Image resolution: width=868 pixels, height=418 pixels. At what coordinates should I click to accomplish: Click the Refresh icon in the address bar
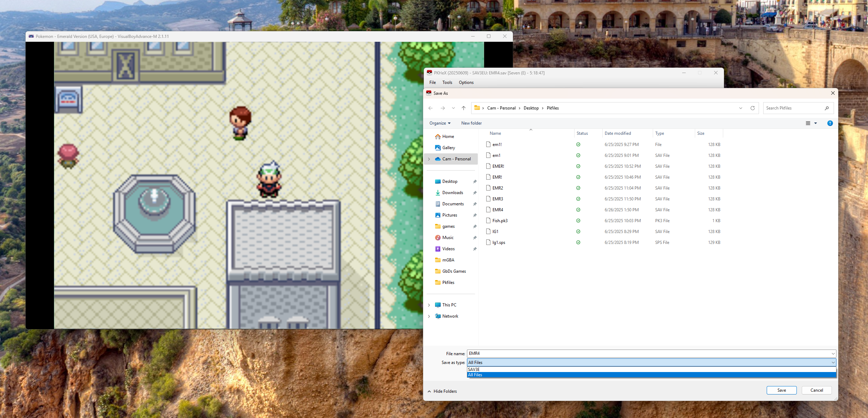[752, 108]
